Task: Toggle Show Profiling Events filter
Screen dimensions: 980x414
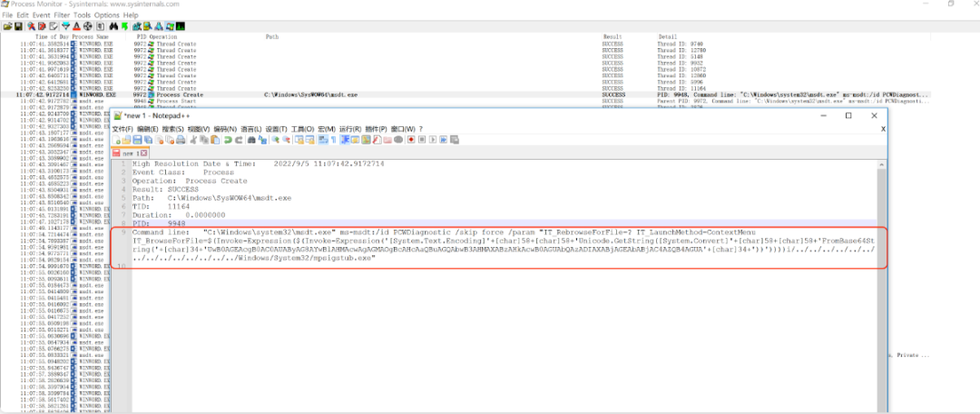Action: (x=180, y=26)
